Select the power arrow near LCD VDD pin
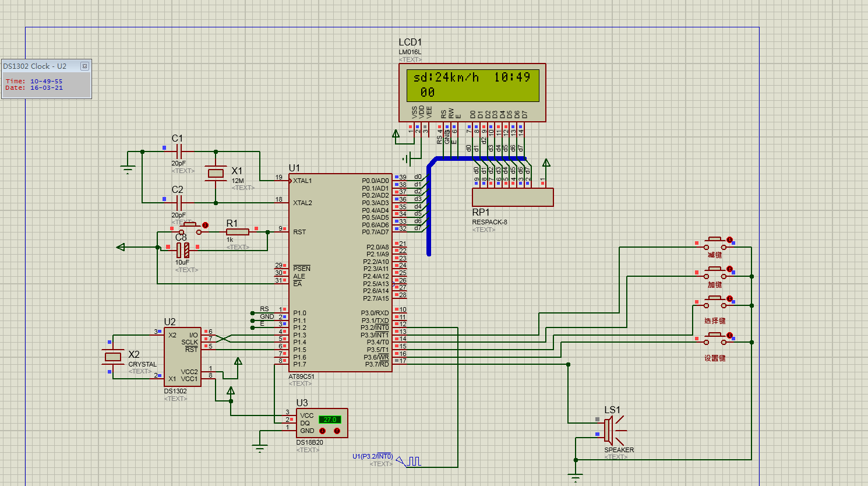This screenshot has height=486, width=868. (x=396, y=134)
